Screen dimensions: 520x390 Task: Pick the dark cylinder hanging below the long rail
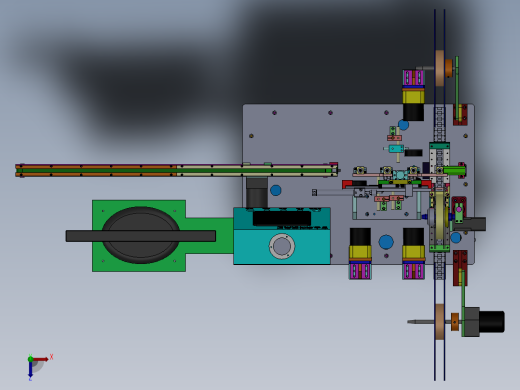tap(257, 192)
